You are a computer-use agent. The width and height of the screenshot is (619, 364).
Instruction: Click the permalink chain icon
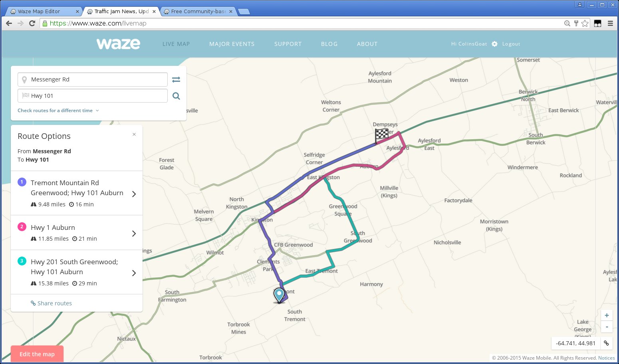coord(606,343)
